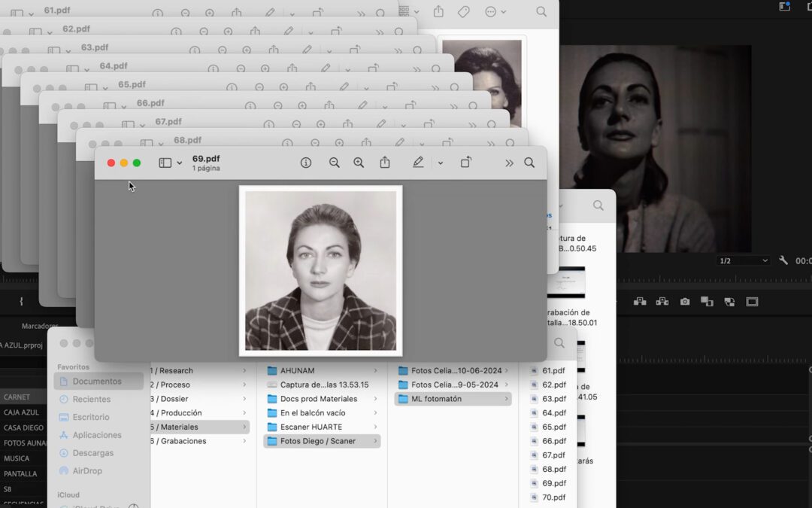This screenshot has height=508, width=812.
Task: Open the inspector info in 69.pdf toolbar
Action: tap(306, 163)
